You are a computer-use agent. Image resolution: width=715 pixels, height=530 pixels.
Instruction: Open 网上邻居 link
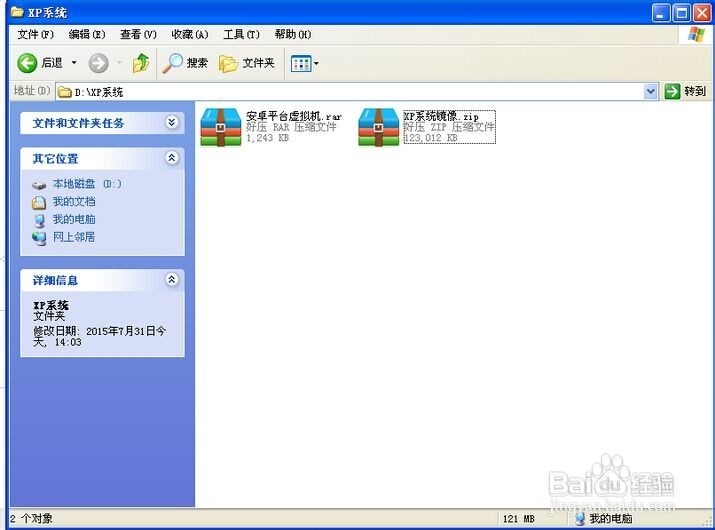click(74, 237)
